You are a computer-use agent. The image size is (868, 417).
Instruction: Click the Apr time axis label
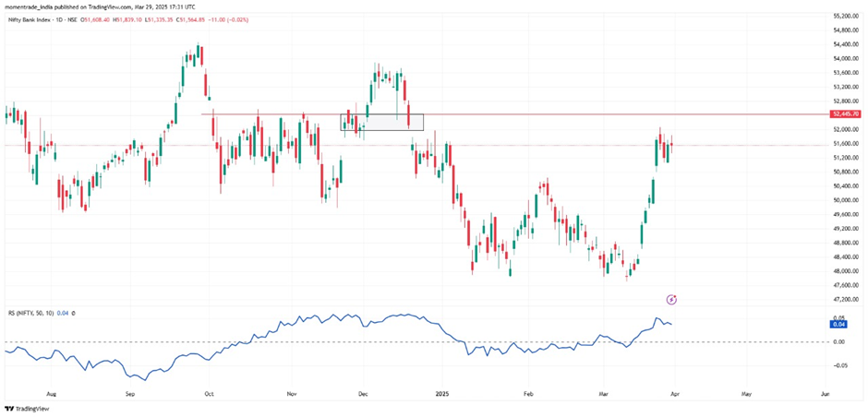tap(675, 394)
